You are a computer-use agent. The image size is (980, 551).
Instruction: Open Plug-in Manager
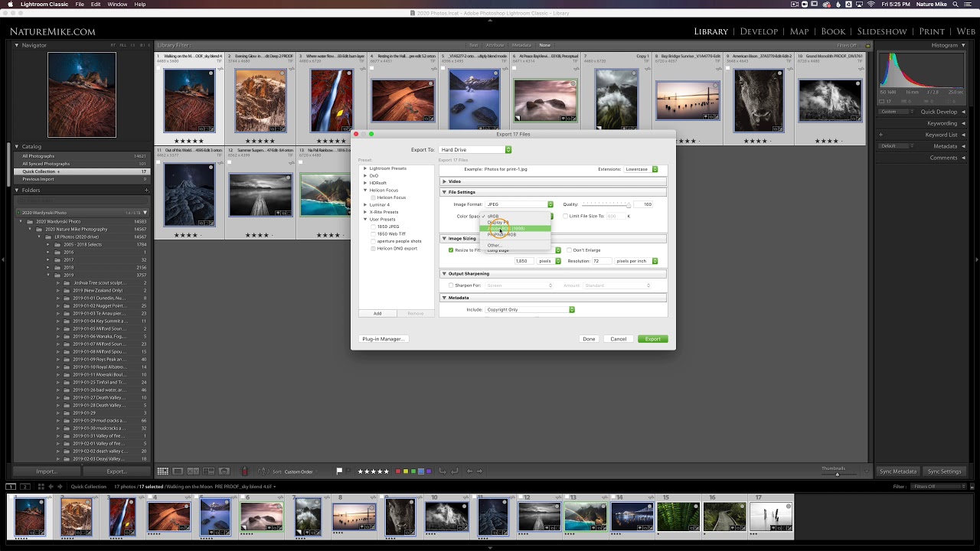click(x=383, y=339)
